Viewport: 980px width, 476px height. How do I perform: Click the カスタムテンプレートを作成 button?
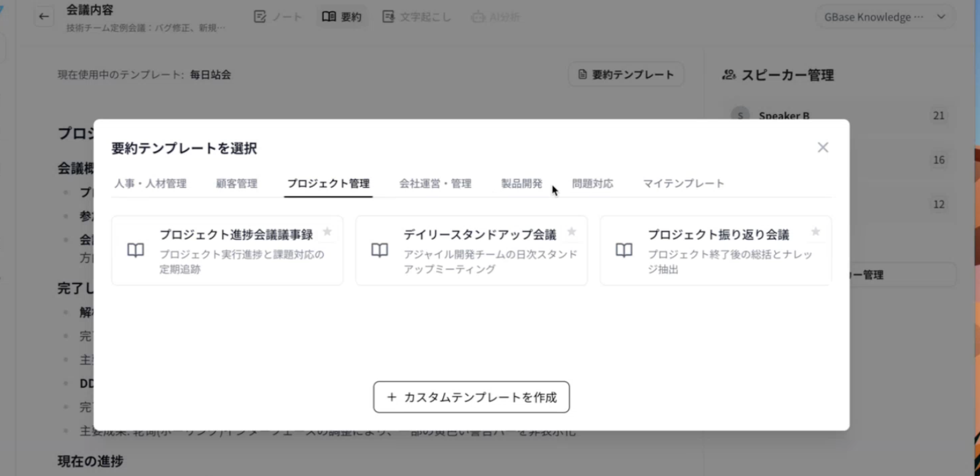472,397
